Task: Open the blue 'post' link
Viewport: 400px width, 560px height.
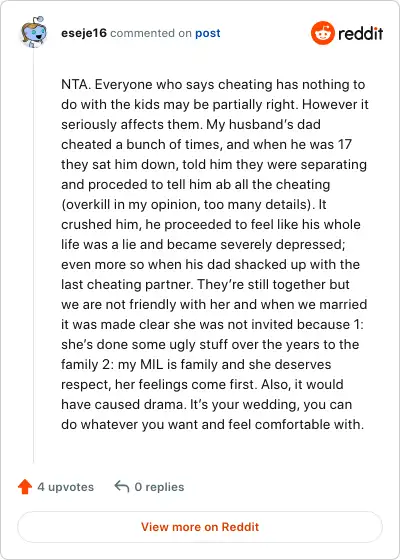Action: [x=208, y=33]
